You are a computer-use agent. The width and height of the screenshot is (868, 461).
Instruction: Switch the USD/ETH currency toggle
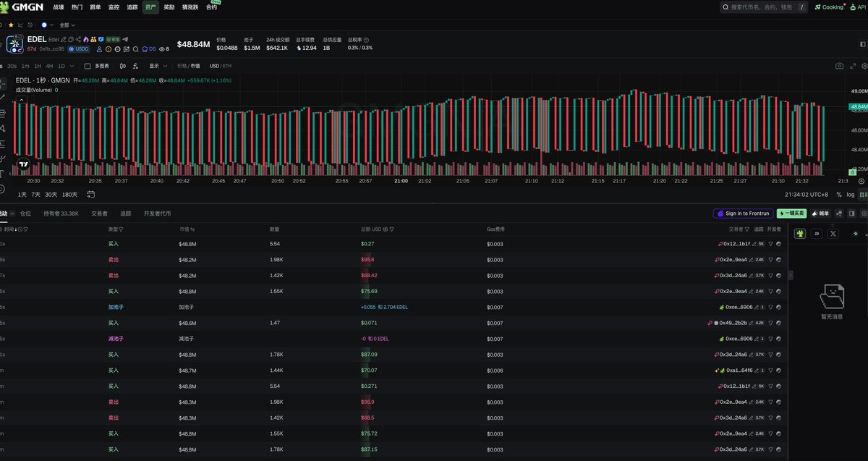(x=221, y=66)
